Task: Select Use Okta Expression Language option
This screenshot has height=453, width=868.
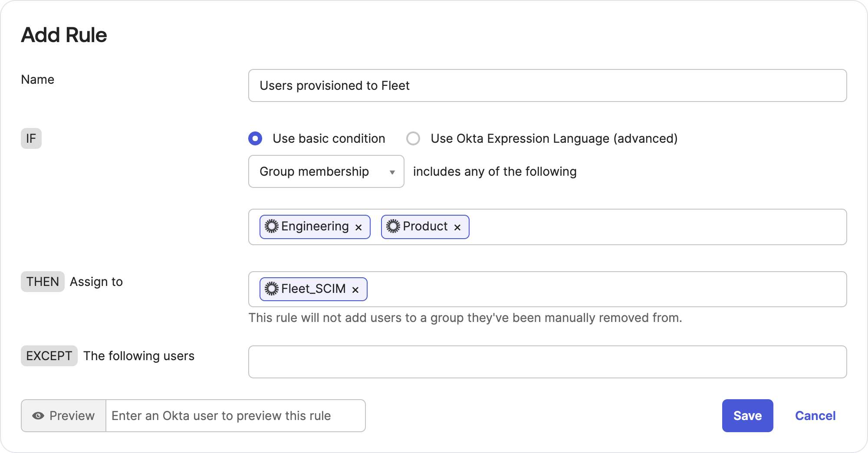Action: 413,138
